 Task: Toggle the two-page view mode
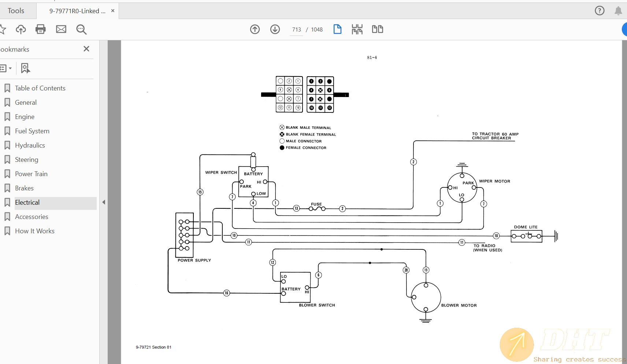pyautogui.click(x=377, y=29)
